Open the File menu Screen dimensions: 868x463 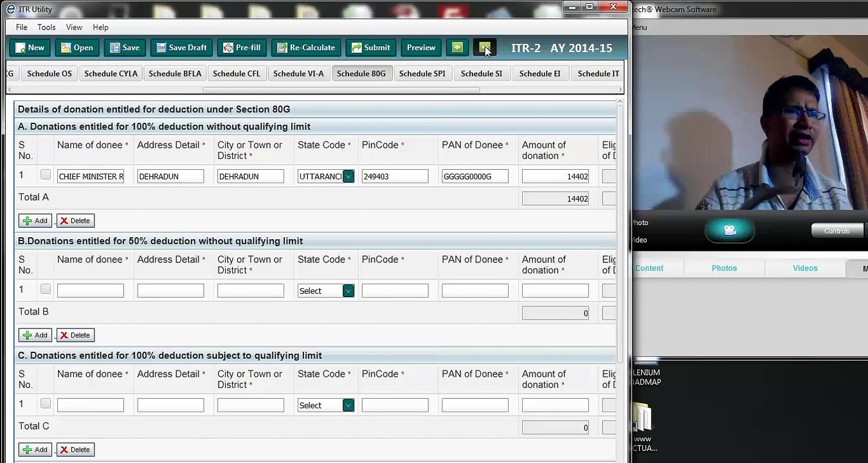coord(21,27)
